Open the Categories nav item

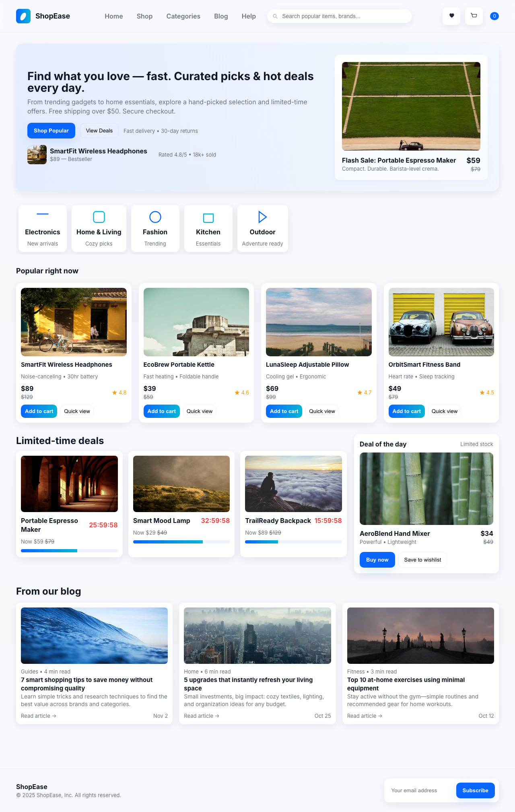pyautogui.click(x=183, y=16)
